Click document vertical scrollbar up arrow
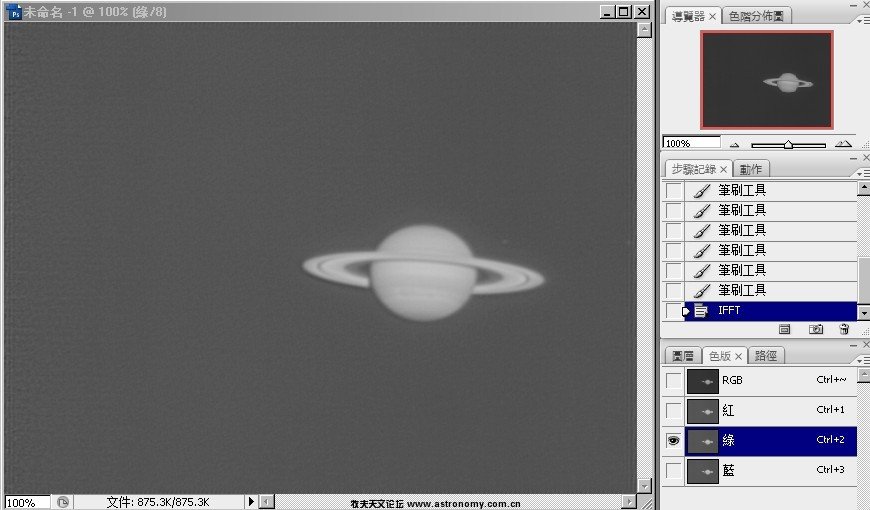This screenshot has height=510, width=870. 644,29
